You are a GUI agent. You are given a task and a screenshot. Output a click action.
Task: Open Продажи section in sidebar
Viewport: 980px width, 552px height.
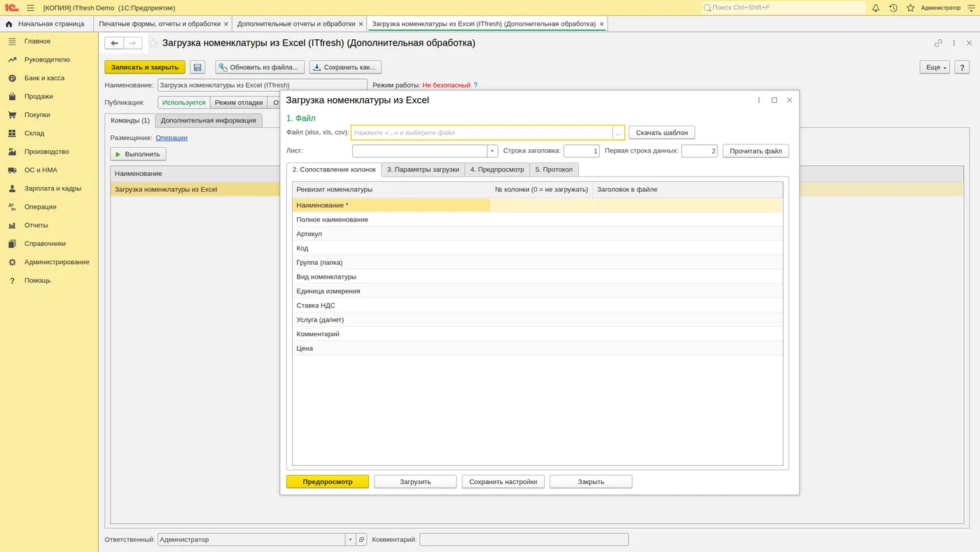[x=38, y=97]
